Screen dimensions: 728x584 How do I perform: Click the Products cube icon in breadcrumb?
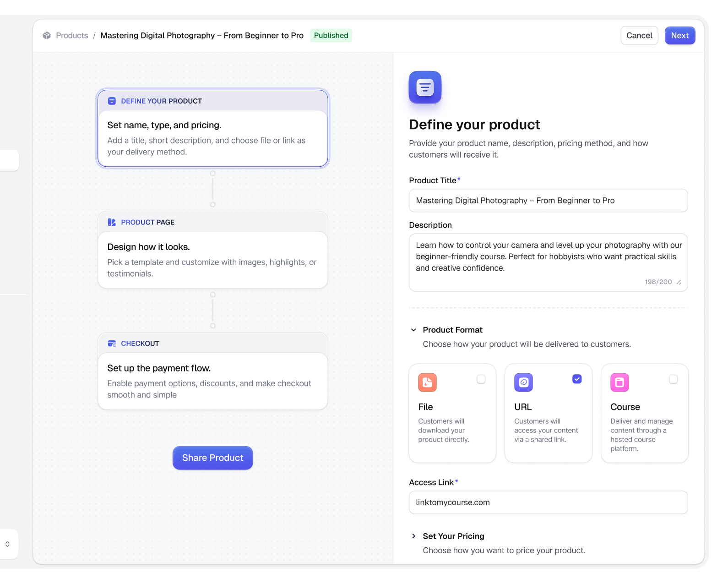(x=47, y=36)
